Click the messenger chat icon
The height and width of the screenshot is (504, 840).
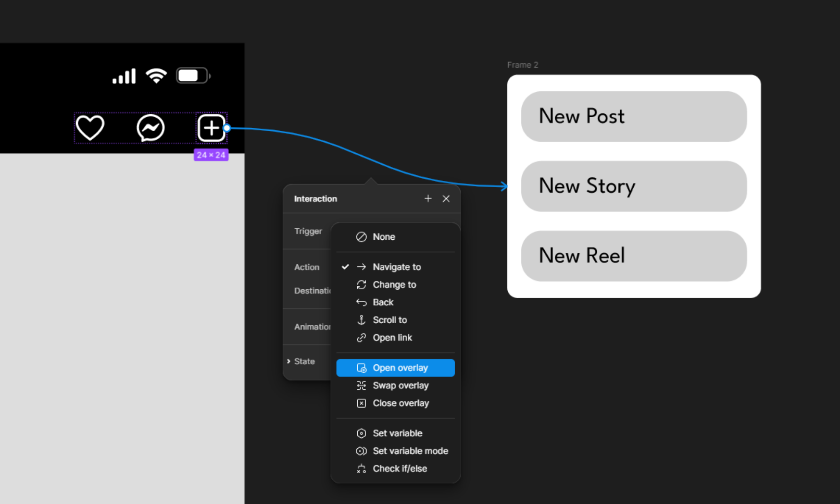click(151, 128)
